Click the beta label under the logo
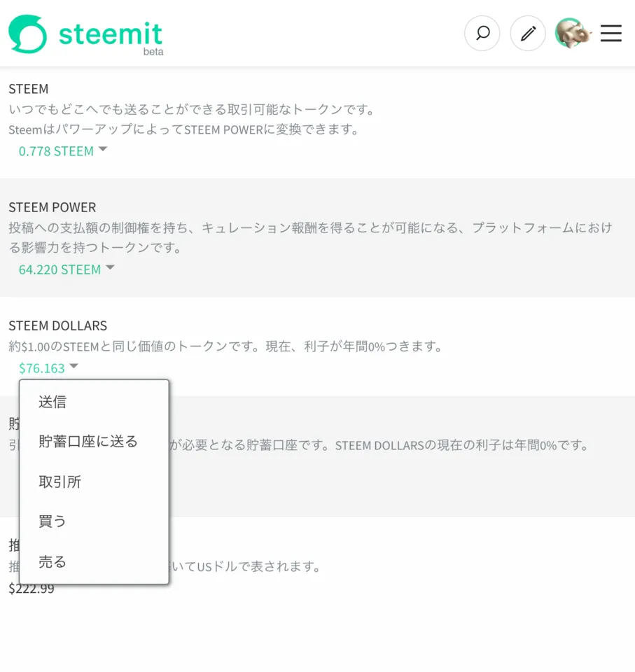The image size is (635, 672). (154, 51)
